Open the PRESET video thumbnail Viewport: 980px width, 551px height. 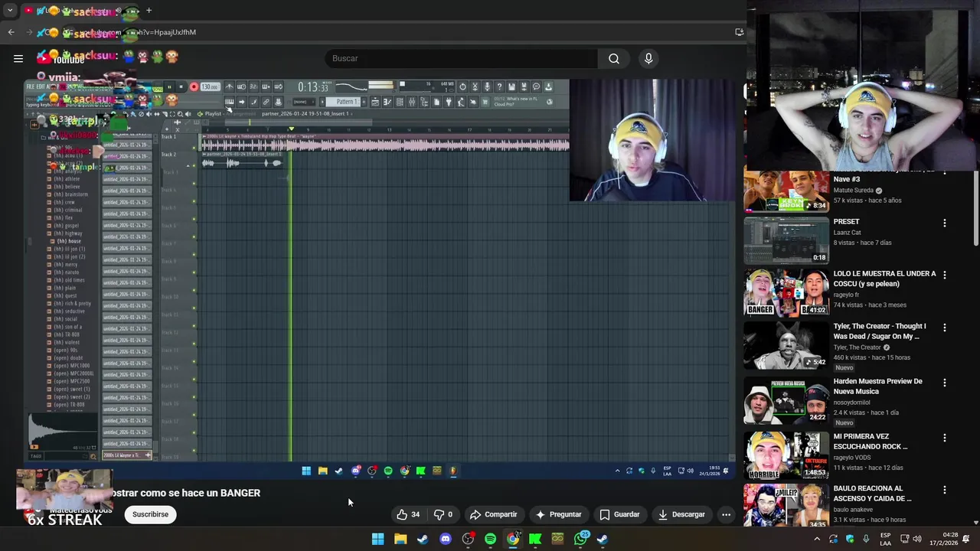click(x=786, y=240)
